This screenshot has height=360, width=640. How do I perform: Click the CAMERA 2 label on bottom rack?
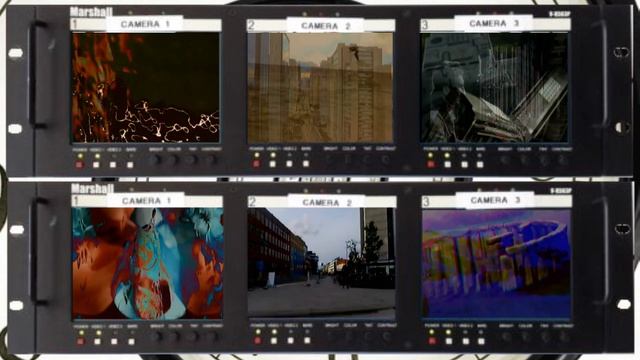pos(326,202)
